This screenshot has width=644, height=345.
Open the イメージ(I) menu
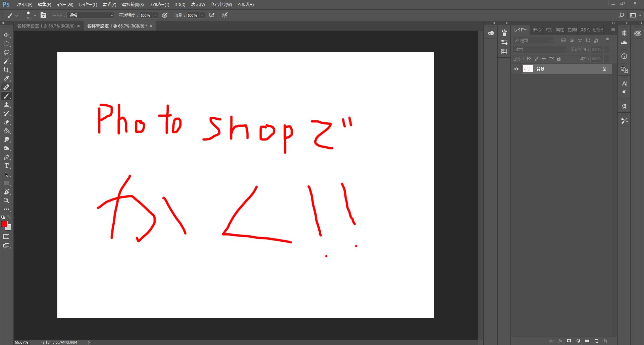[65, 5]
